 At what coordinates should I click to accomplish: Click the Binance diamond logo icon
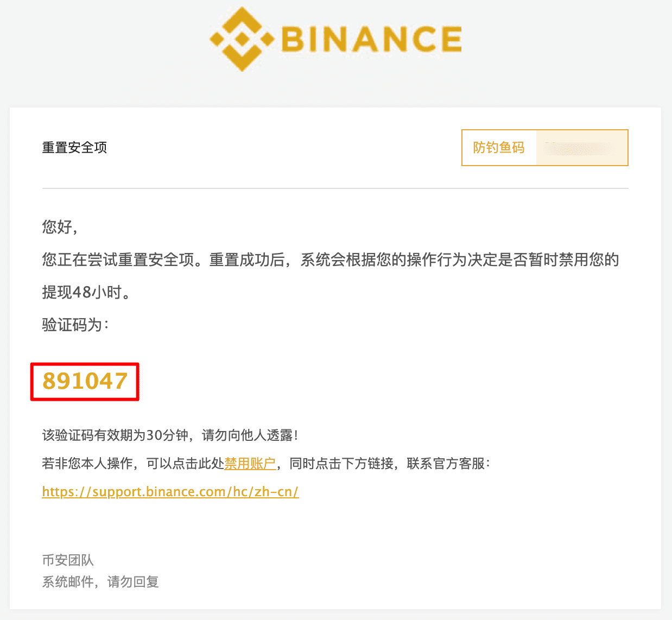coord(242,39)
